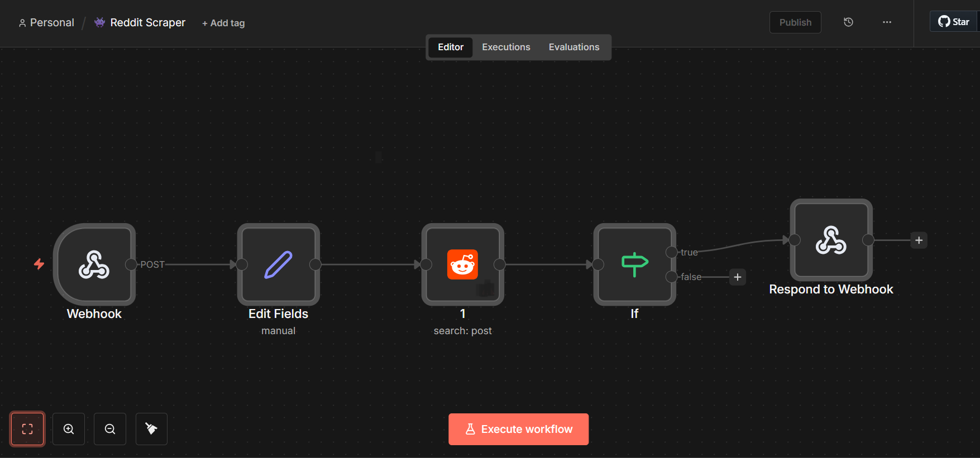Zoom in on the canvas

[x=69, y=429]
